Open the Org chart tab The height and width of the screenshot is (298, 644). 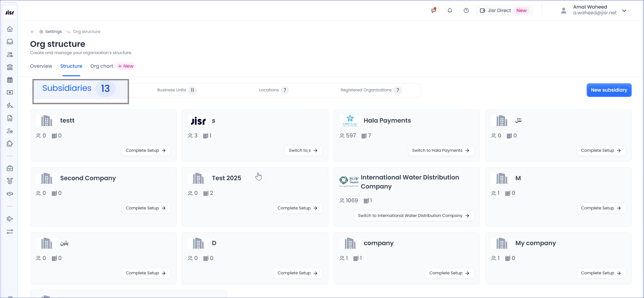[x=102, y=66]
